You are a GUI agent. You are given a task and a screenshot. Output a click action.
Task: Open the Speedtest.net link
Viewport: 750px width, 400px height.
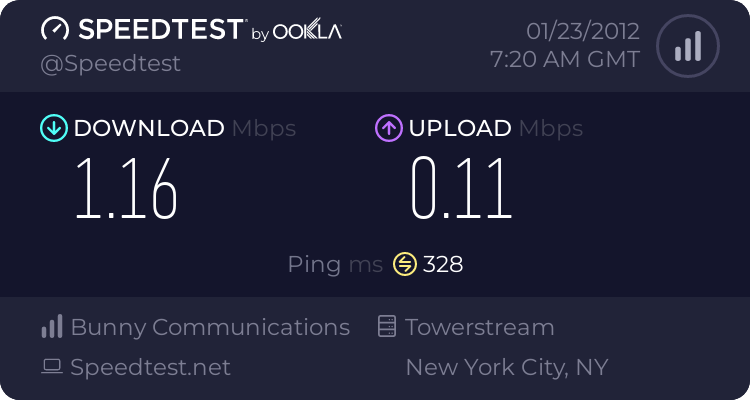click(150, 367)
